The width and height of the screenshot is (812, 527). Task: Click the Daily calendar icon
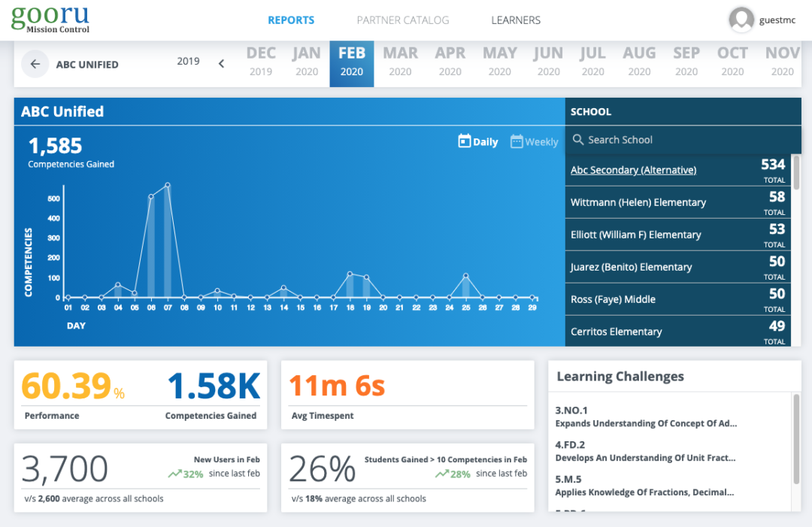pos(465,141)
